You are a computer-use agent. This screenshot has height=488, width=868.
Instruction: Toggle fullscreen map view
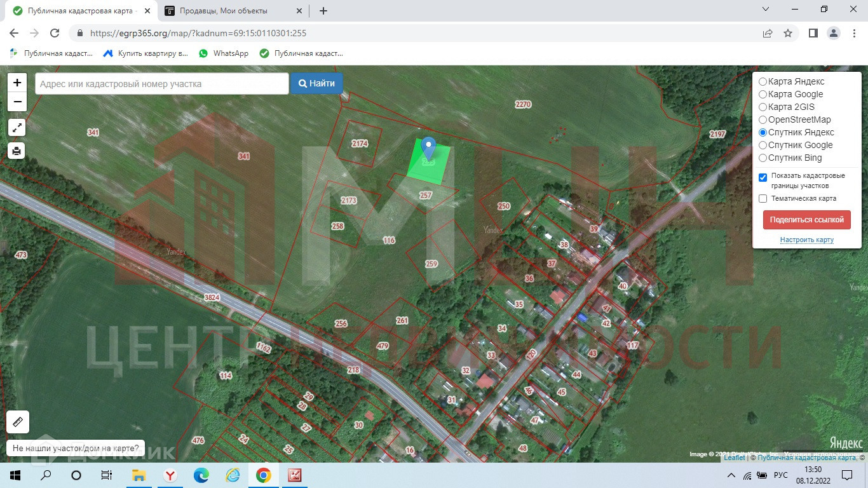17,128
